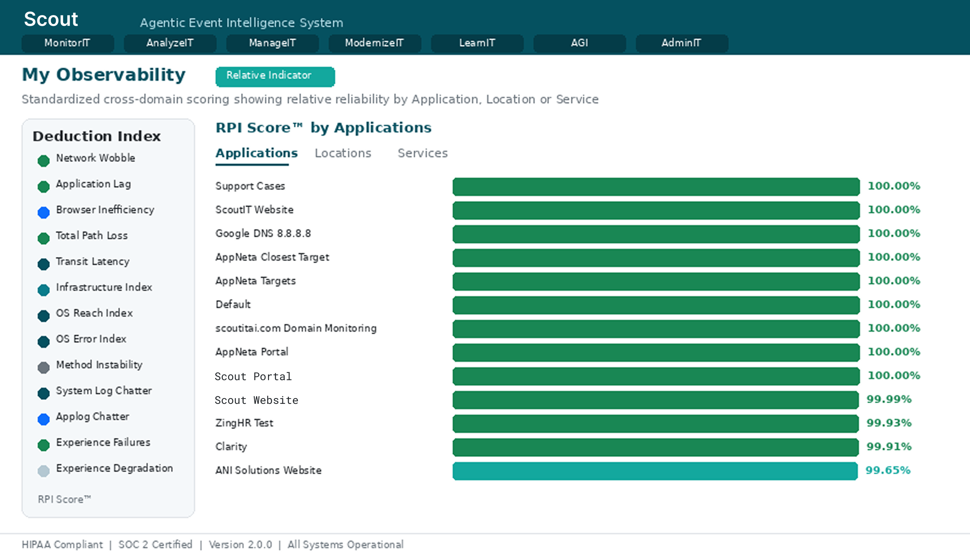Screen dimensions: 970x560
Task: Click the Applog Chatter blue indicator dot
Action: pos(43,419)
